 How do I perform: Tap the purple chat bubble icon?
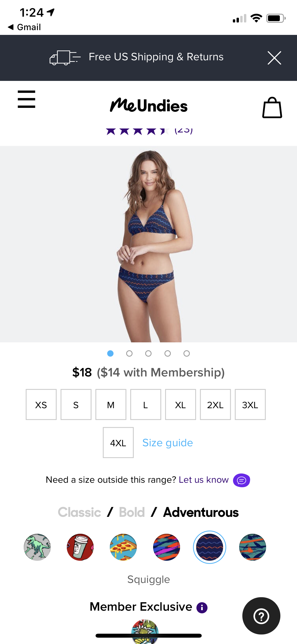tap(241, 480)
